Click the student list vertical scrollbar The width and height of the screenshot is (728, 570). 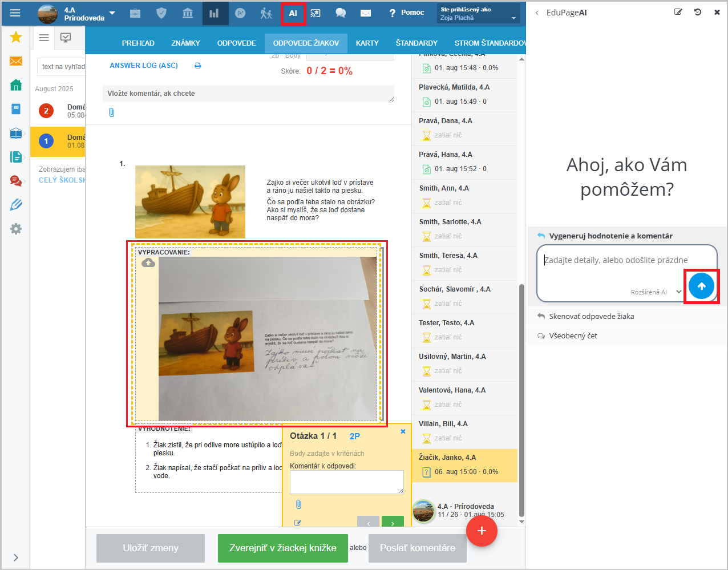521,399
